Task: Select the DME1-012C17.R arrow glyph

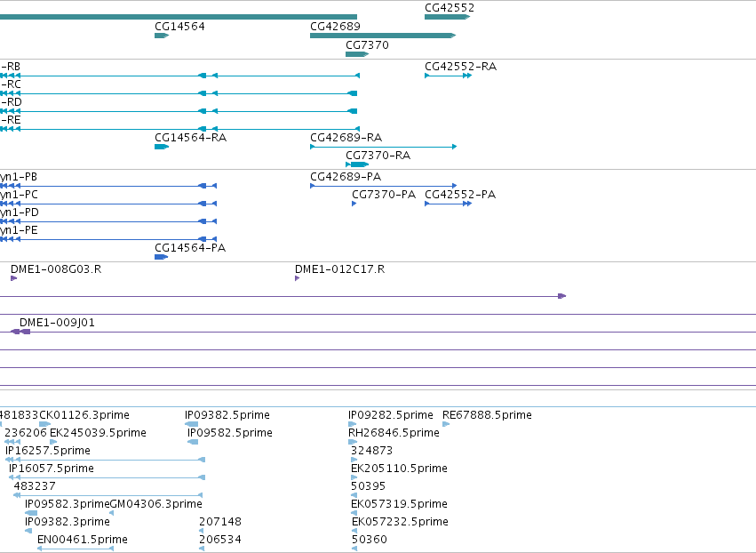Action: tap(297, 278)
